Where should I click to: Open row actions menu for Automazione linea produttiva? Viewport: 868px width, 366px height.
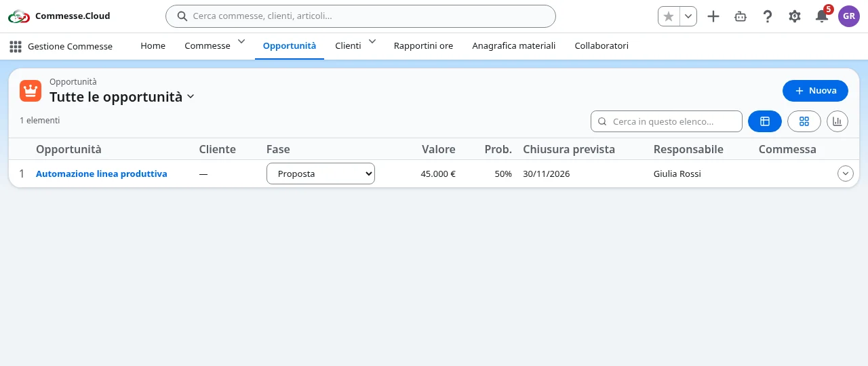pos(846,174)
